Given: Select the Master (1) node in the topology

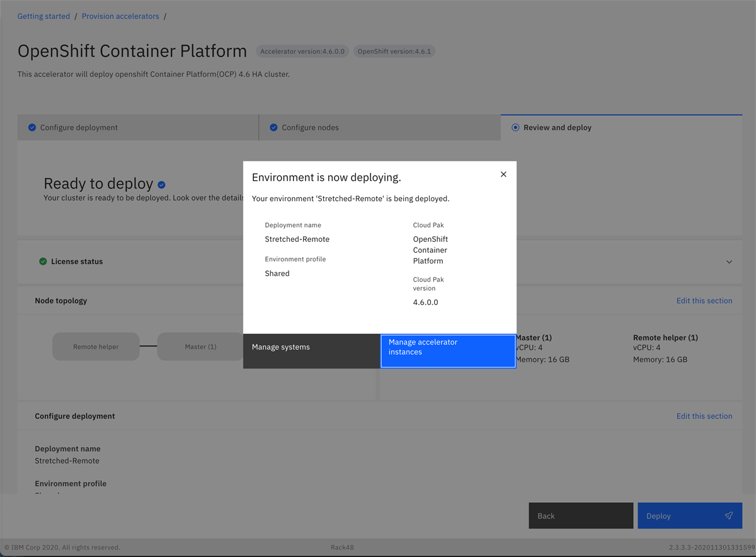Looking at the screenshot, I should [x=200, y=347].
